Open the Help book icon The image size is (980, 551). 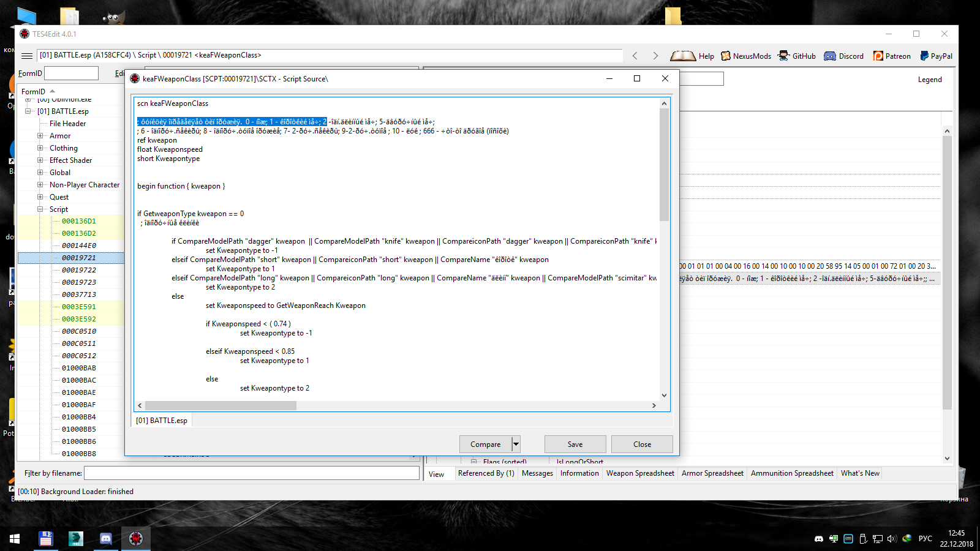click(682, 56)
